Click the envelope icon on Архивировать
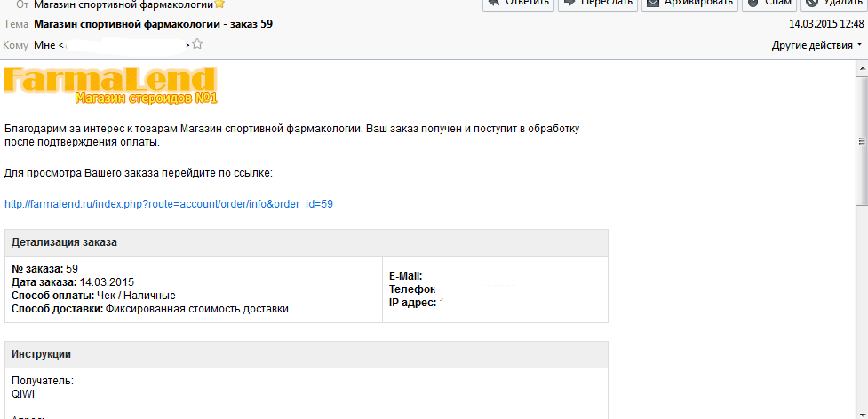Viewport: 868px width, 419px height. coord(652,3)
